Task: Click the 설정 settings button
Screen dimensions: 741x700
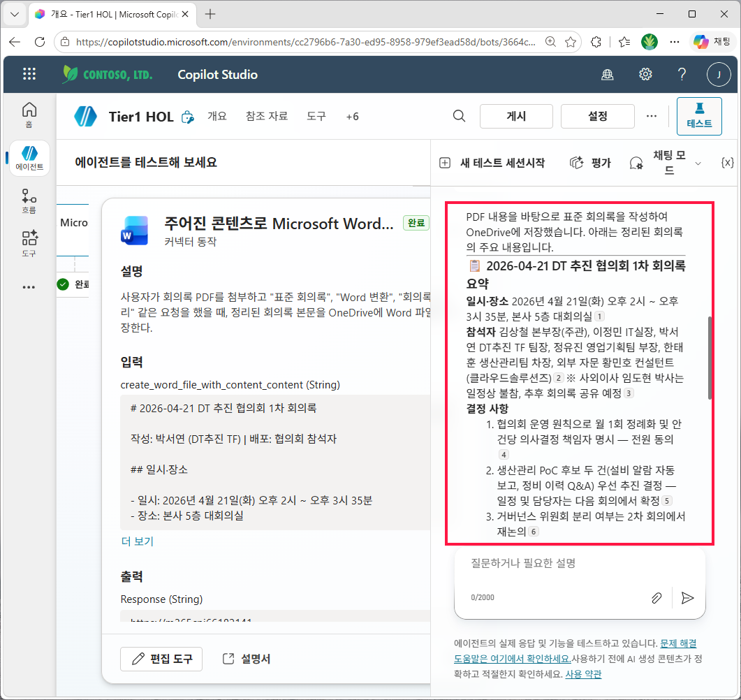Action: [x=597, y=116]
